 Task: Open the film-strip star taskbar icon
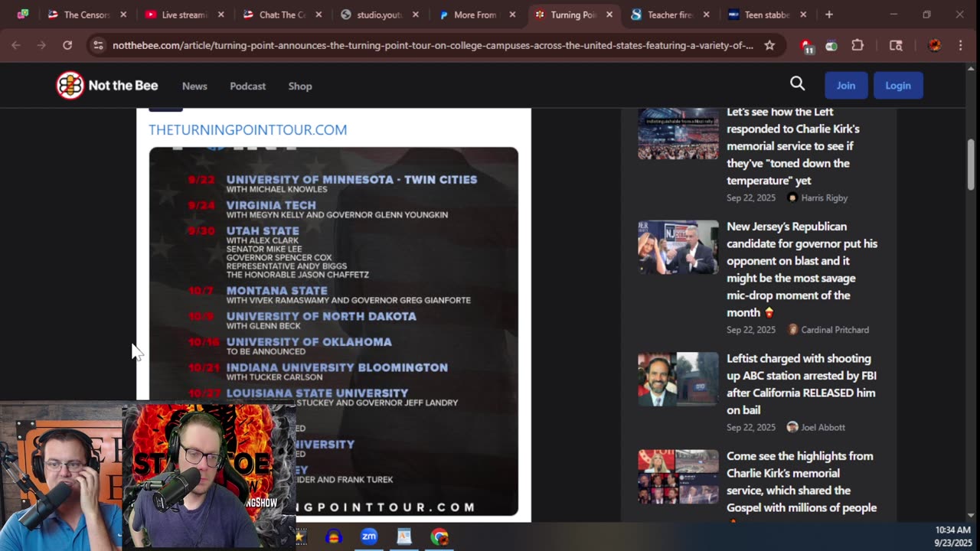coord(301,536)
